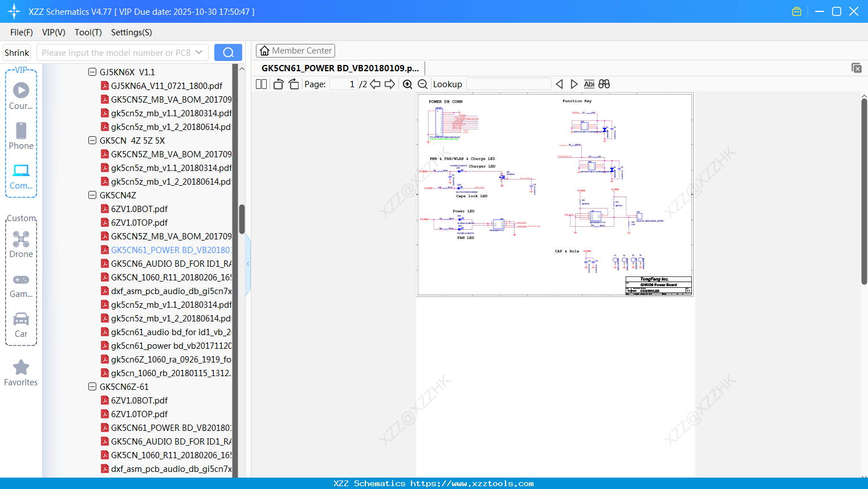
Task: Click the file tree scrollbar thumb
Action: [242, 219]
